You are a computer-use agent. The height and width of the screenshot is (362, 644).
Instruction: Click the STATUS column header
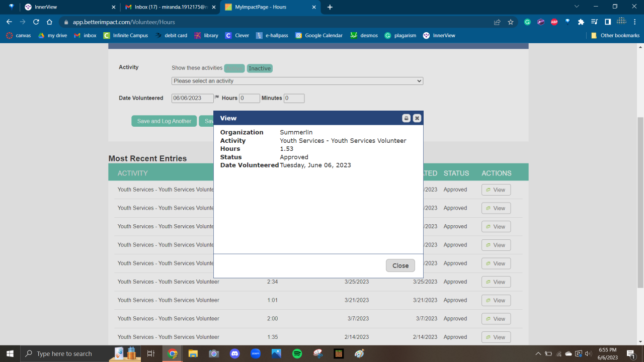(x=456, y=173)
